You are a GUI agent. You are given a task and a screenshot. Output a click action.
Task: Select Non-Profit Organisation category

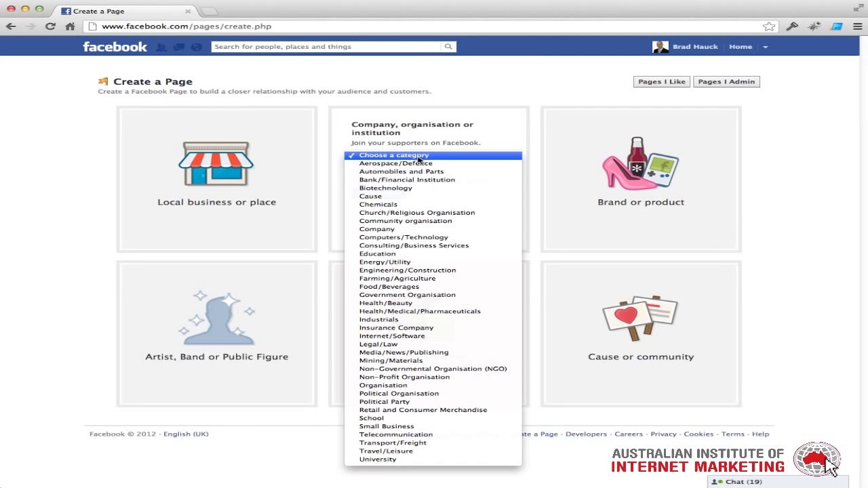point(433,377)
